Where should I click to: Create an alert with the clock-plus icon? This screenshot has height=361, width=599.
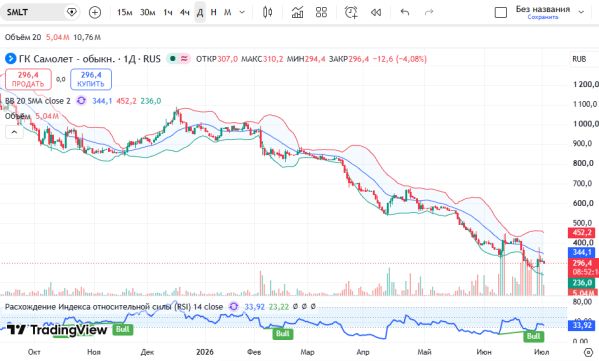[351, 12]
